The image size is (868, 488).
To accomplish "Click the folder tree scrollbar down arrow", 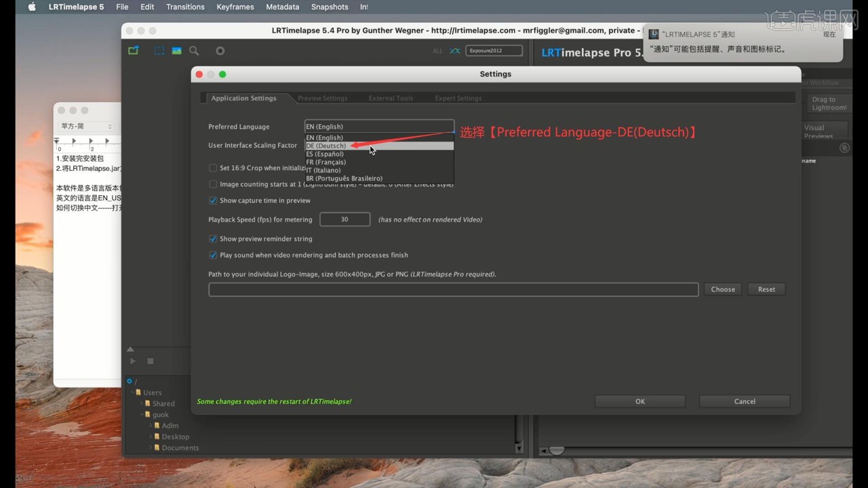I will pyautogui.click(x=519, y=449).
